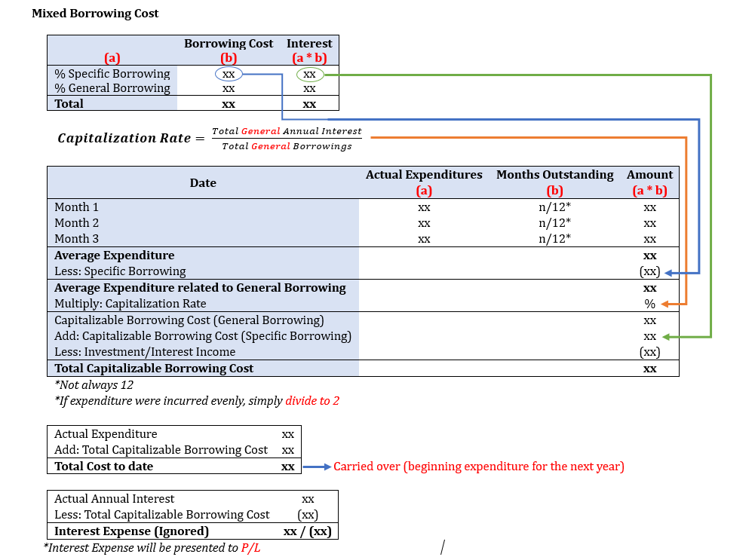Select 'Interest Expense (Ignored)' label

point(131,531)
